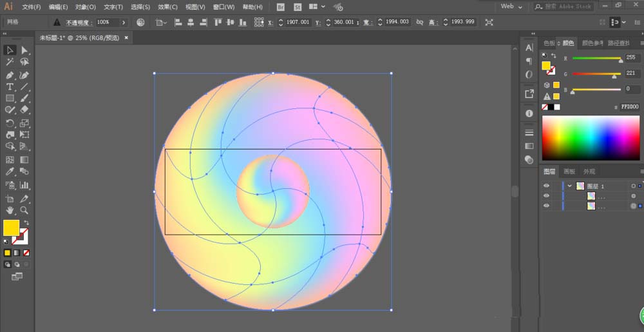Pick a color from the spectrum bar
The height and width of the screenshot is (332, 644).
pos(591,138)
